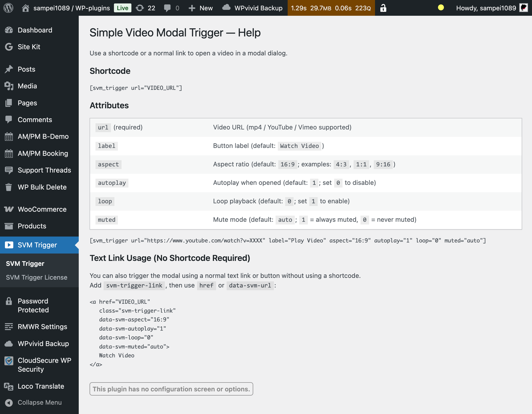This screenshot has height=414, width=532.
Task: Click the Site Kit Google icon
Action: [9, 47]
